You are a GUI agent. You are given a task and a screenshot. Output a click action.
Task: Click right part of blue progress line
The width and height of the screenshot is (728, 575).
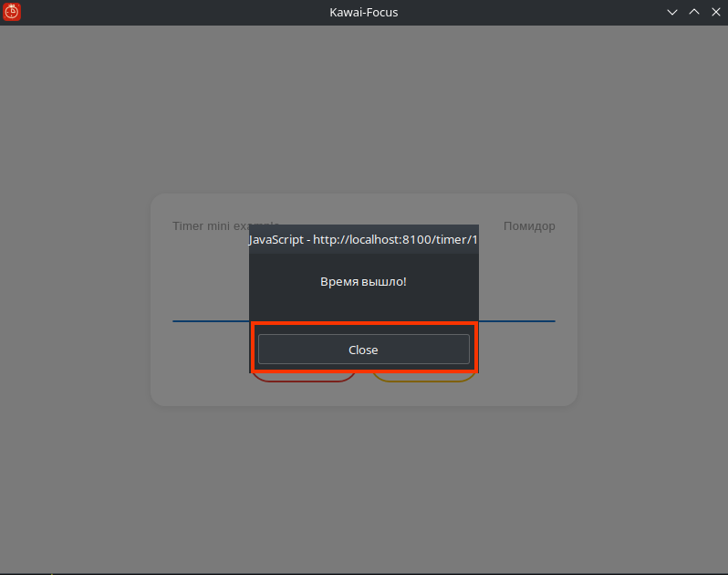click(516, 321)
